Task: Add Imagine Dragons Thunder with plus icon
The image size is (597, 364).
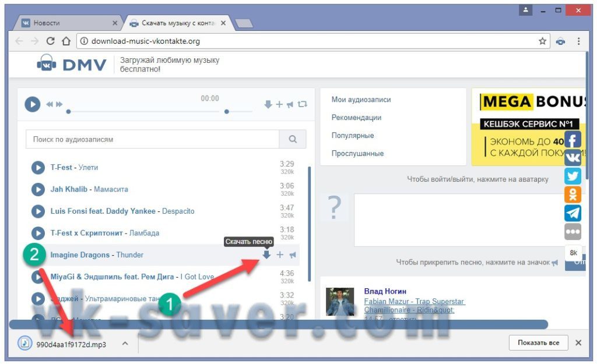Action: tap(280, 255)
